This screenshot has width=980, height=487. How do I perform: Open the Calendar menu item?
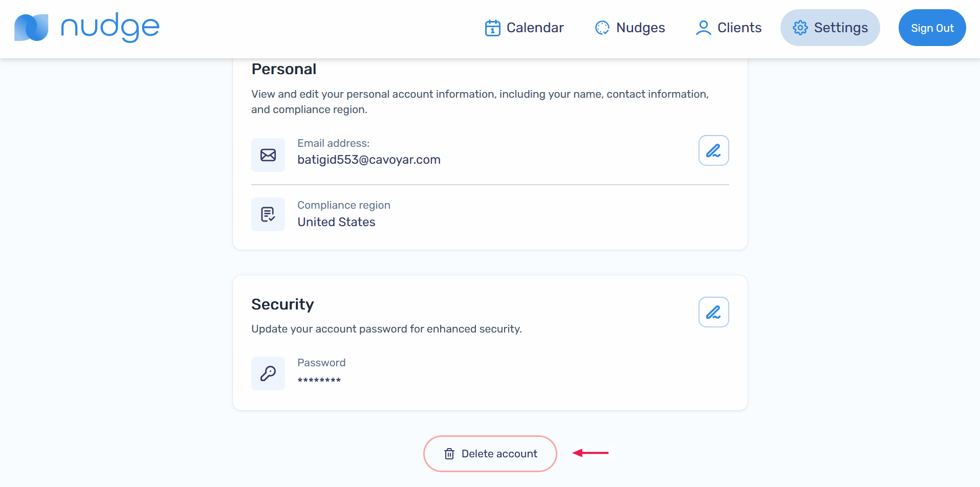(x=535, y=28)
